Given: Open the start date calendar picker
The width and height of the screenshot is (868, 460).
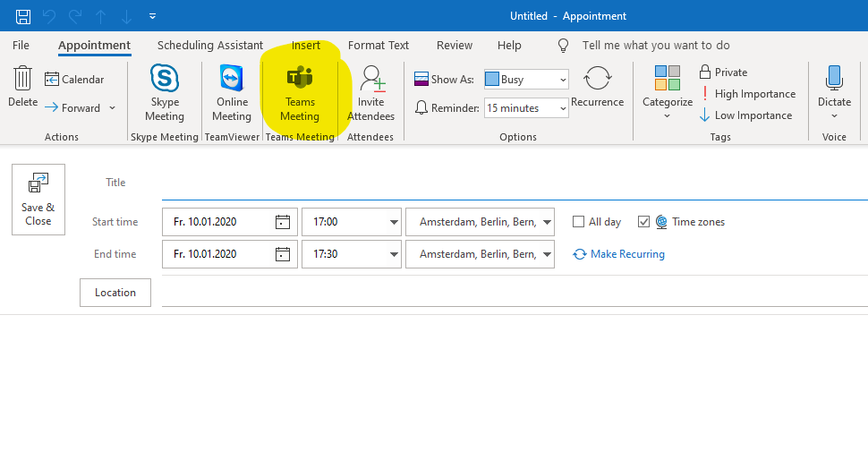Looking at the screenshot, I should click(x=282, y=222).
